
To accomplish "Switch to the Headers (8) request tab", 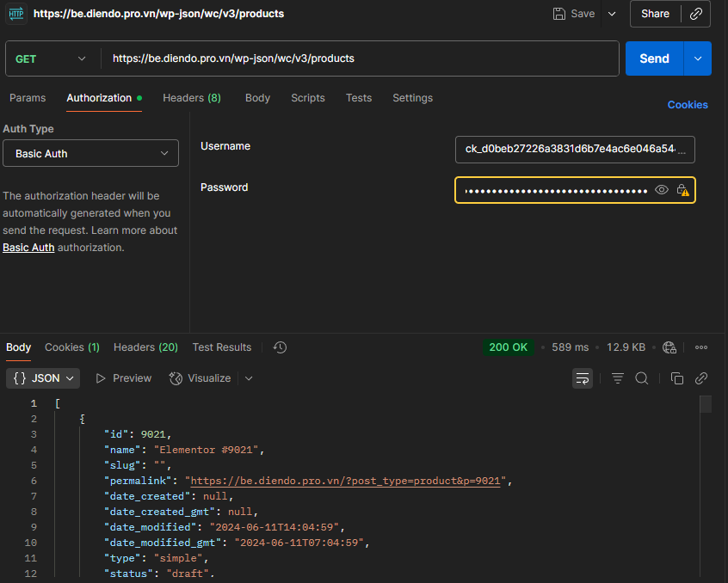I will click(x=191, y=98).
